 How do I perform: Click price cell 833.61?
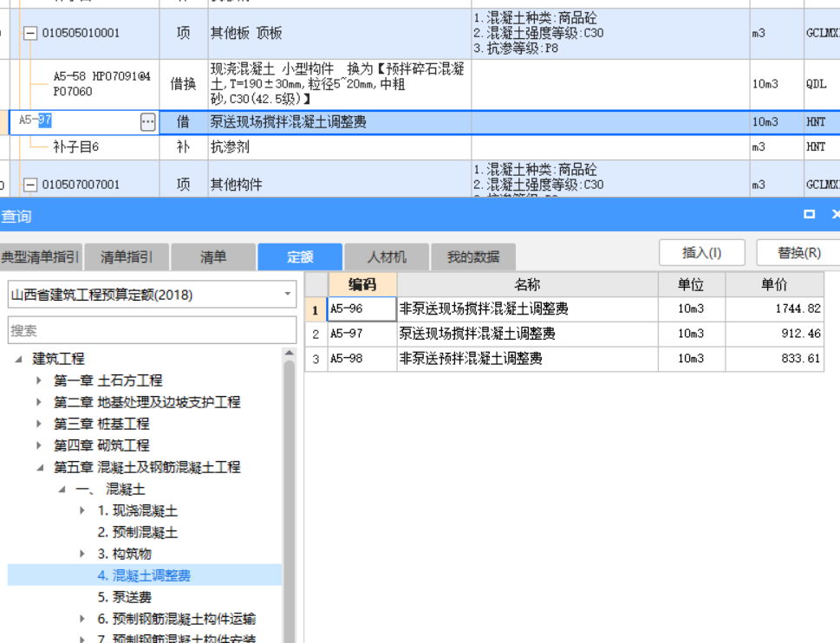click(x=775, y=359)
